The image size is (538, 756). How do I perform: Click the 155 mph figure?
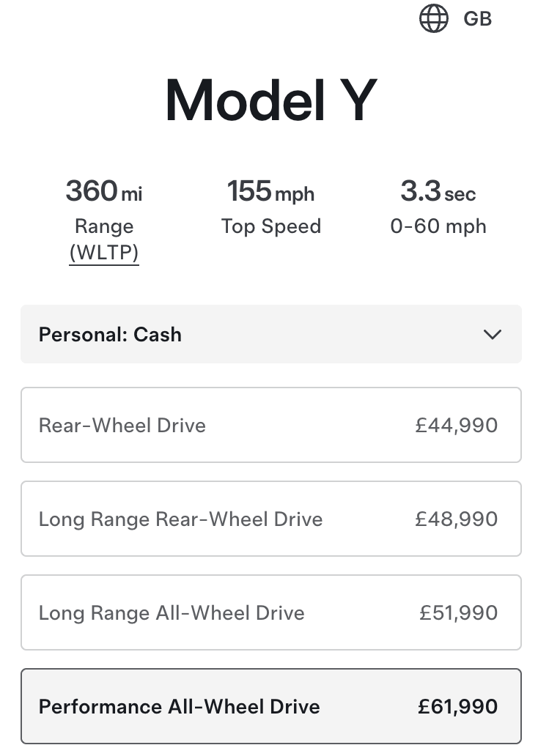tap(270, 192)
